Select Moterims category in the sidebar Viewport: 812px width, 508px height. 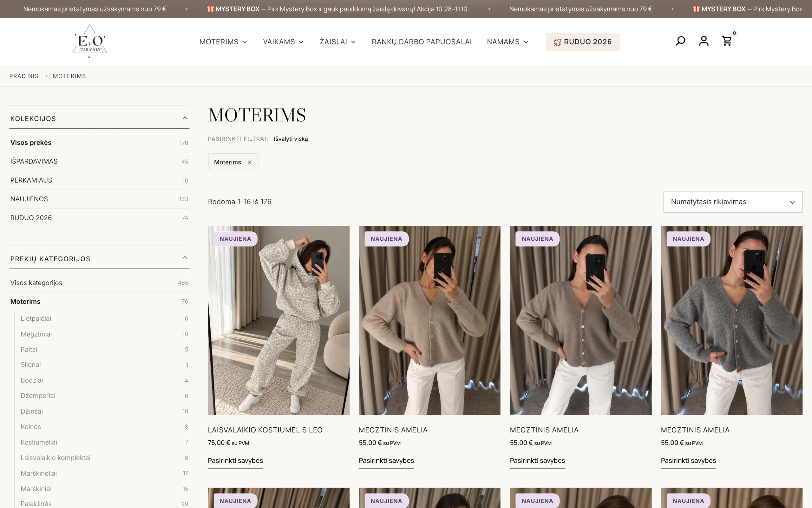tap(99, 302)
